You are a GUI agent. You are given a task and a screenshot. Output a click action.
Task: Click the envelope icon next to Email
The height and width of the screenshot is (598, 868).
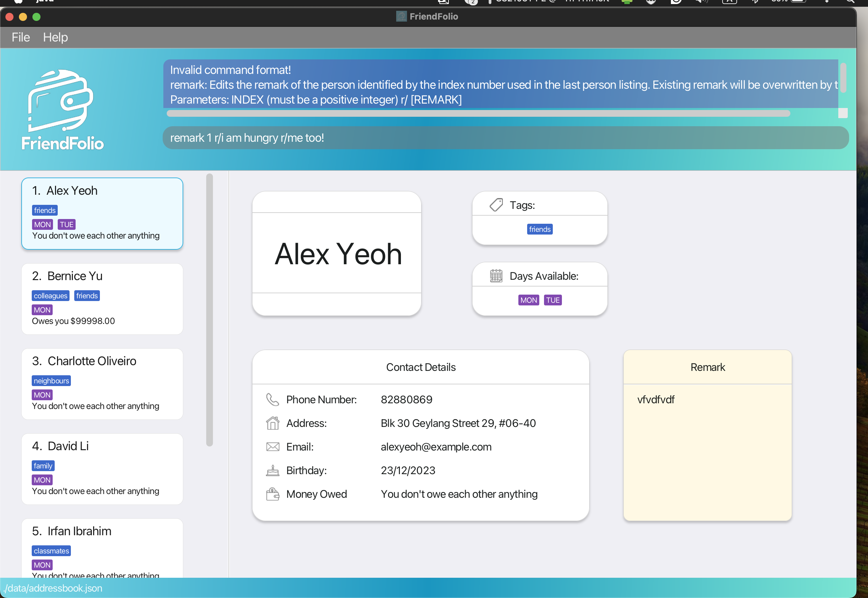[272, 446]
